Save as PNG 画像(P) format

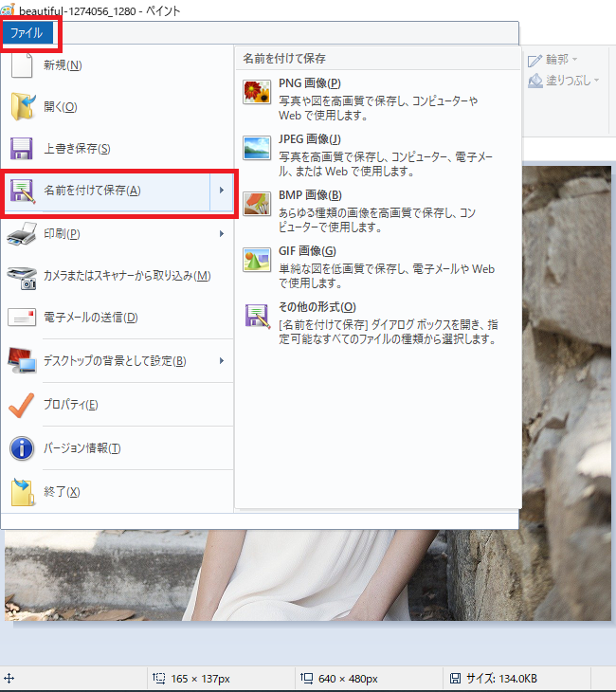click(378, 100)
